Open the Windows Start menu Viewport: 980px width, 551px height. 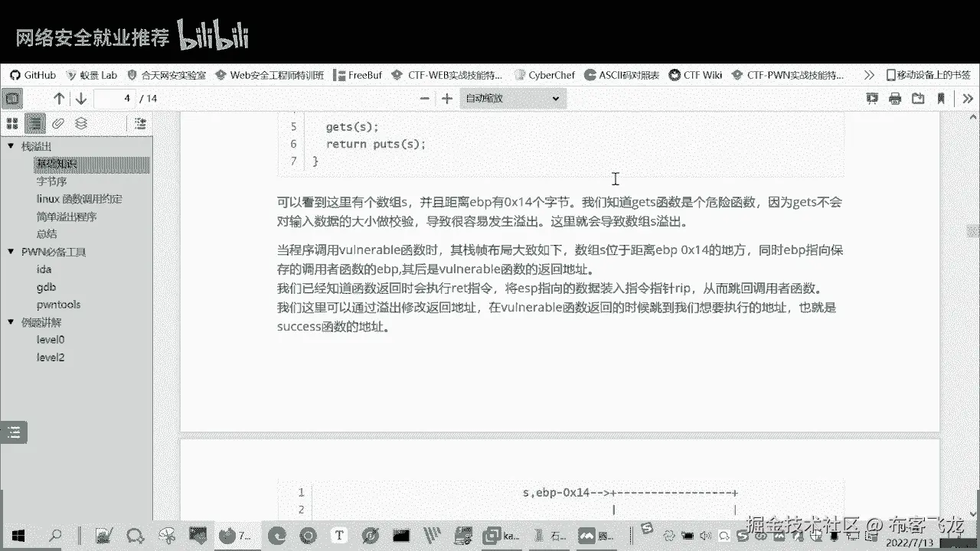18,535
